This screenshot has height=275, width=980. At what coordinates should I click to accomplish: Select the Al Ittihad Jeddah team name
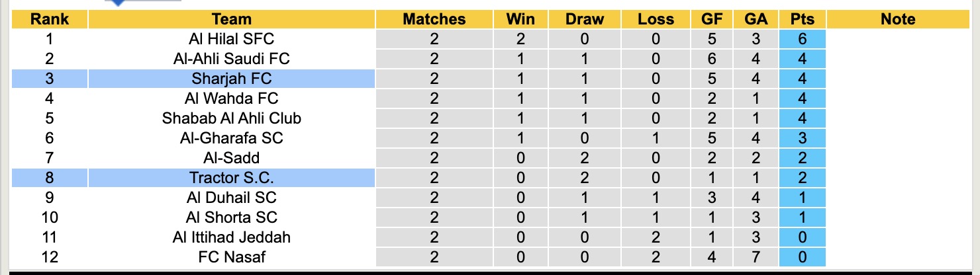pyautogui.click(x=231, y=237)
